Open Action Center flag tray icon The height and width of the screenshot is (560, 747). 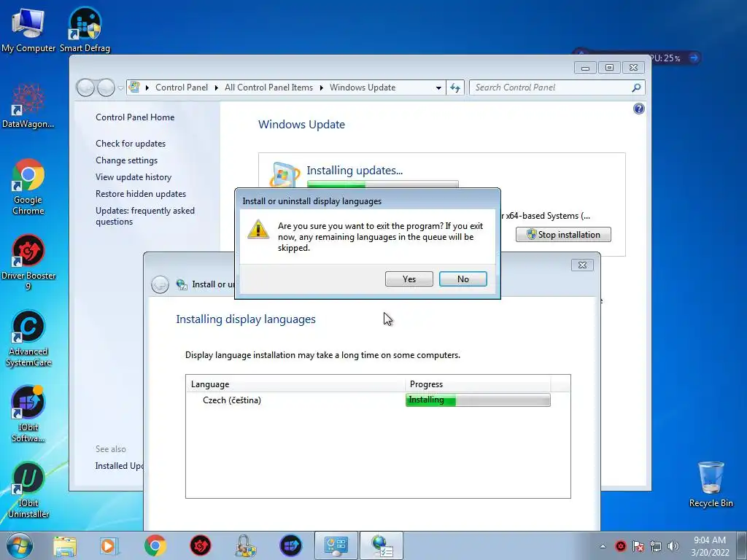click(x=638, y=546)
